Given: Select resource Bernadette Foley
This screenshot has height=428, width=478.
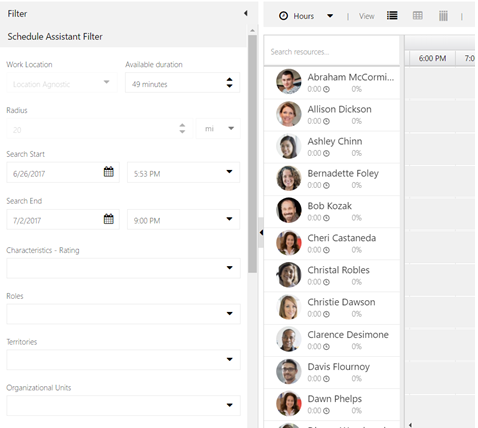Looking at the screenshot, I should 332,179.
